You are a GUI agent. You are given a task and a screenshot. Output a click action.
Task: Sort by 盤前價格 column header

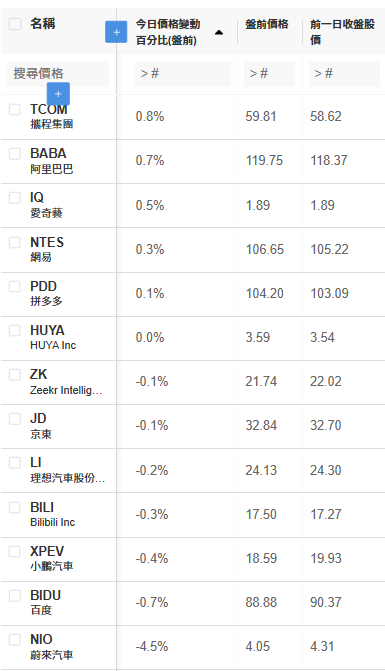pos(267,24)
